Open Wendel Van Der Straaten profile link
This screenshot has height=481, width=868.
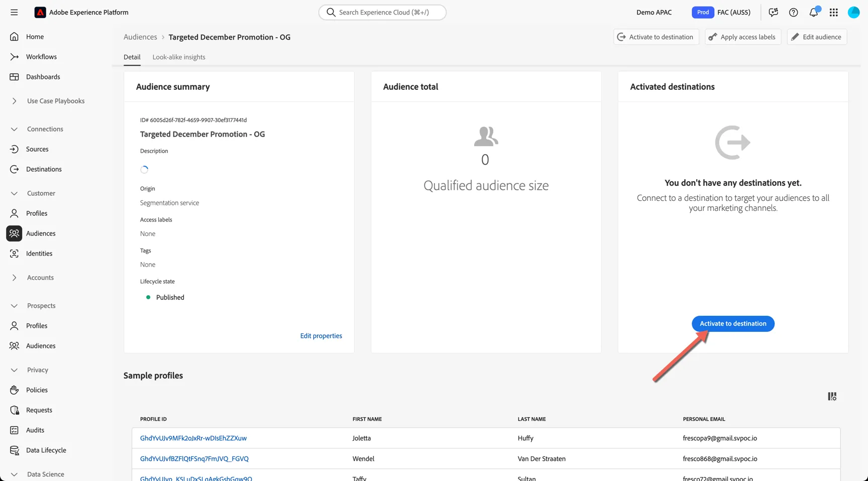point(194,459)
